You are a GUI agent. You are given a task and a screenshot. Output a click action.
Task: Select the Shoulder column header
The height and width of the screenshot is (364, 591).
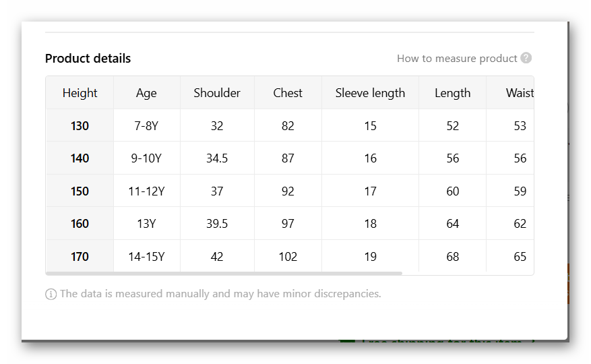tap(217, 93)
